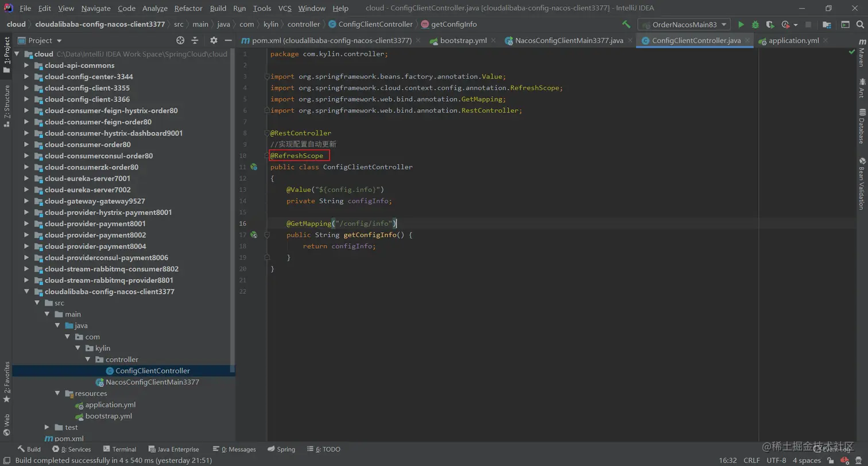Viewport: 868px width, 466px height.
Task: Collapse the resources folder
Action: (x=57, y=394)
